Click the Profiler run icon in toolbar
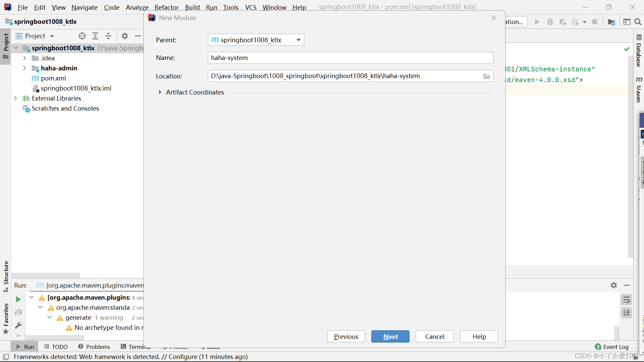This screenshot has width=644, height=362. pyautogui.click(x=575, y=22)
